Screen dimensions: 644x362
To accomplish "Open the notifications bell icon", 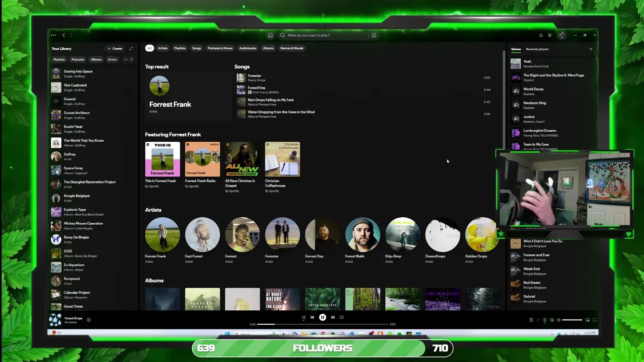I will pyautogui.click(x=541, y=35).
